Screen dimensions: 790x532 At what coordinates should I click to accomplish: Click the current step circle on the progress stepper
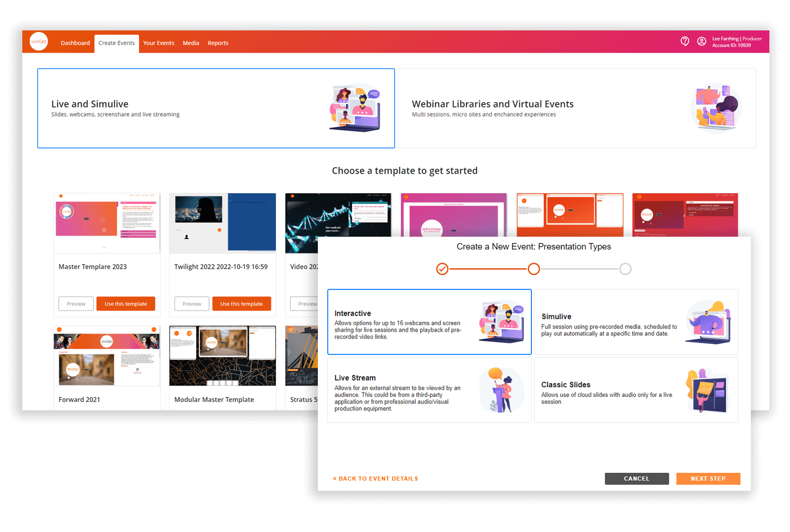534,268
